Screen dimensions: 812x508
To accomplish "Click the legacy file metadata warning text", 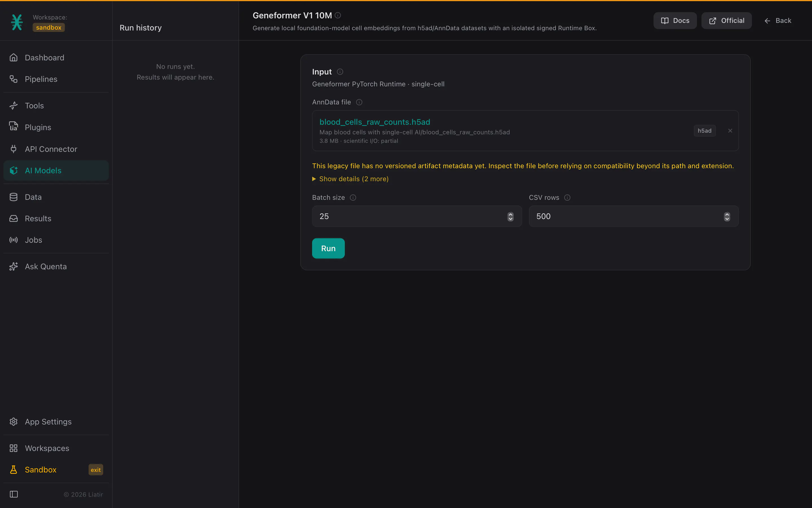I will click(x=523, y=166).
